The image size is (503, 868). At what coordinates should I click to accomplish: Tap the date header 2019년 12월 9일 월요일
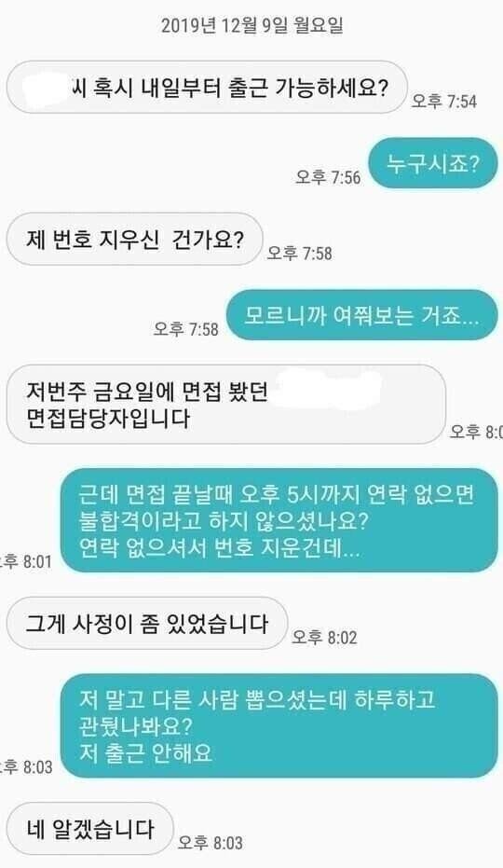coord(251,25)
